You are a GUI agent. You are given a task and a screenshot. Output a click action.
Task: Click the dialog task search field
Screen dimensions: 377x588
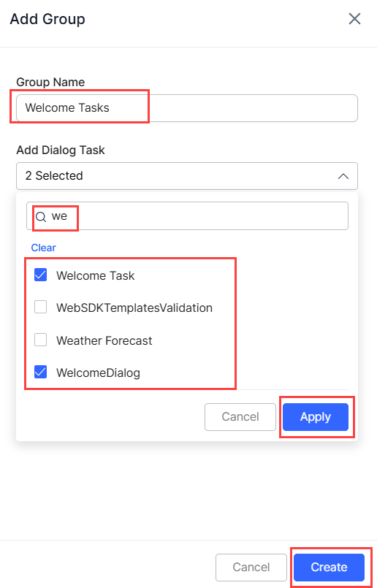tap(187, 216)
